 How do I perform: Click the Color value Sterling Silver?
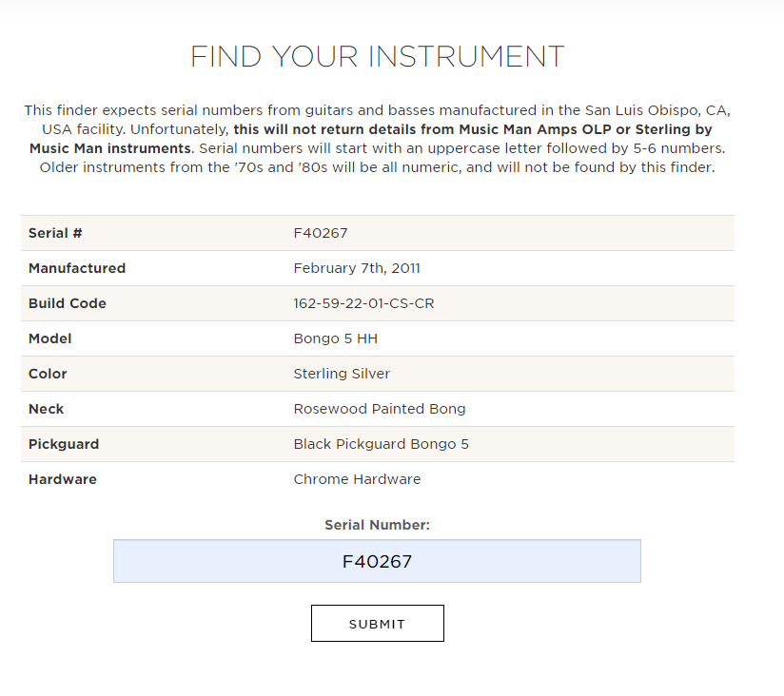pos(342,374)
